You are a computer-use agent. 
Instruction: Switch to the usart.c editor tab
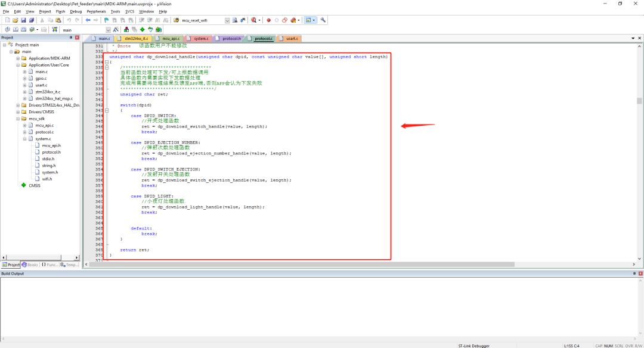pos(289,38)
